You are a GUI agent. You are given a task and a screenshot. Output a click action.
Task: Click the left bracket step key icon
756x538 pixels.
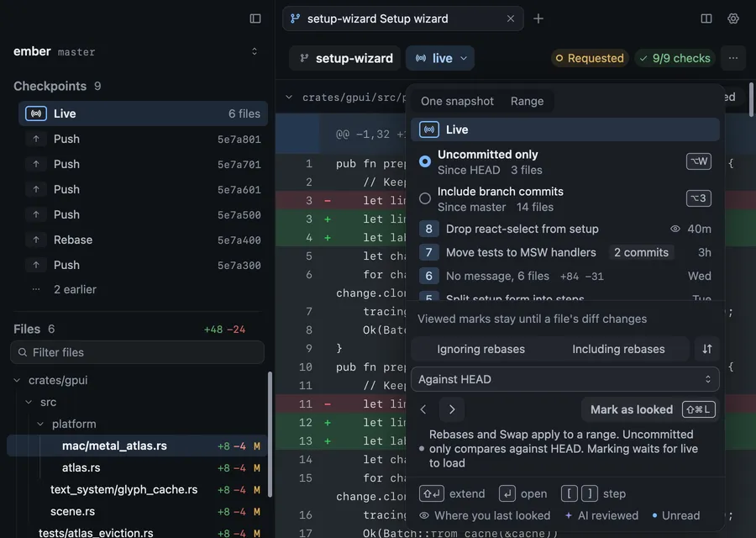tap(570, 493)
